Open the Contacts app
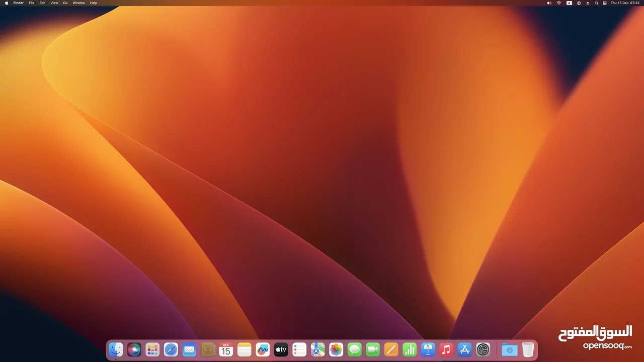Image resolution: width=644 pixels, height=362 pixels. (x=208, y=349)
